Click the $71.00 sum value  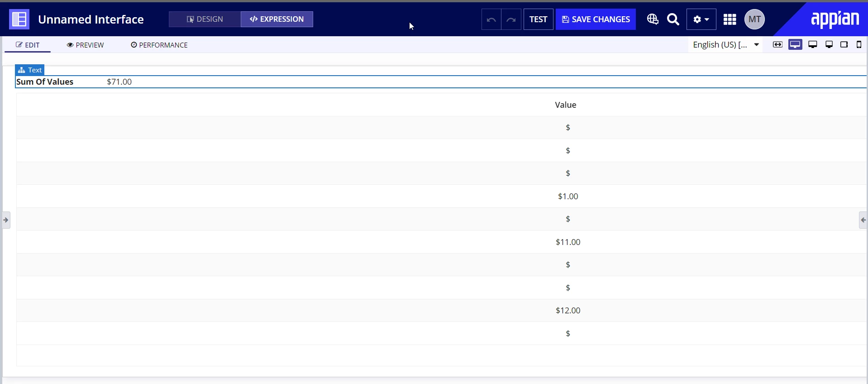(x=119, y=82)
